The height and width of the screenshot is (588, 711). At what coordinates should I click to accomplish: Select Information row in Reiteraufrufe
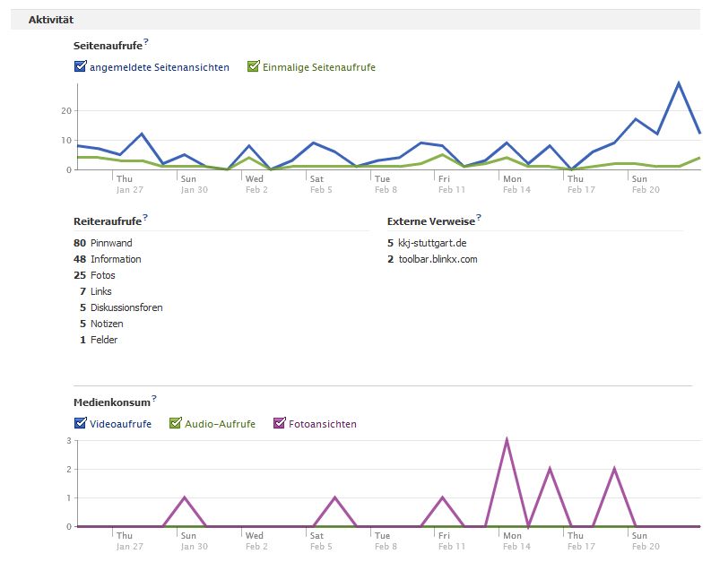[116, 259]
